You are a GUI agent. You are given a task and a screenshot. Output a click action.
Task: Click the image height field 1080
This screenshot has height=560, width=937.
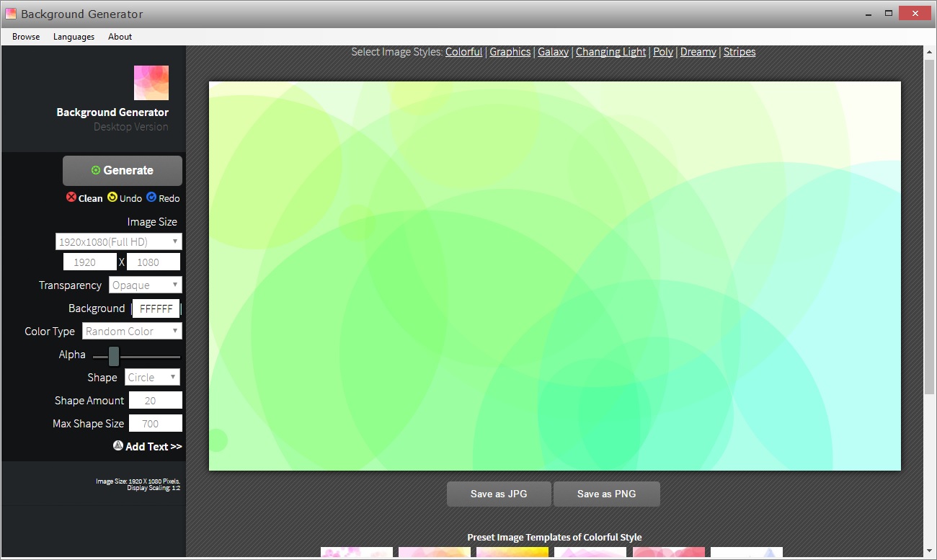point(154,262)
